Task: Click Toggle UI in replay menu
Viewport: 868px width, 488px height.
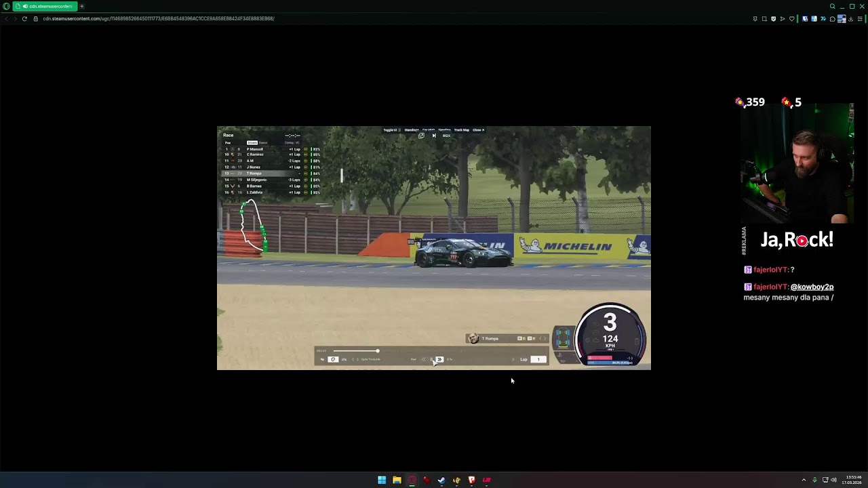Action: (x=390, y=130)
